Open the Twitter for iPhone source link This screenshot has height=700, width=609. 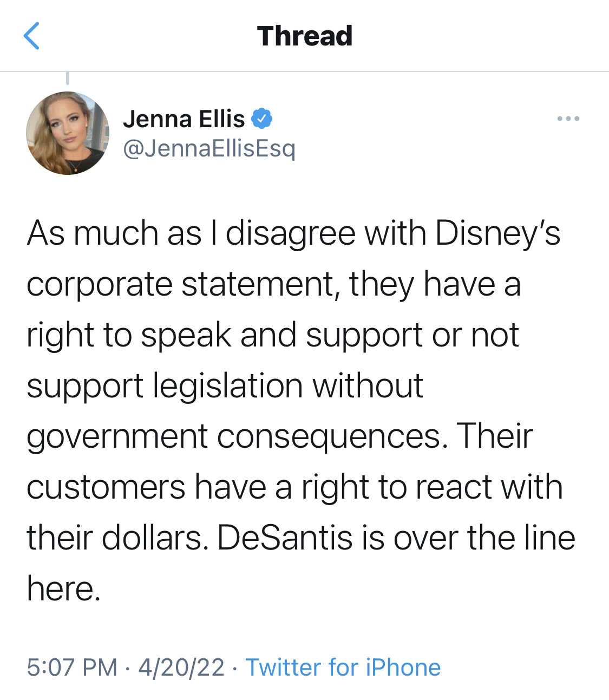(343, 667)
